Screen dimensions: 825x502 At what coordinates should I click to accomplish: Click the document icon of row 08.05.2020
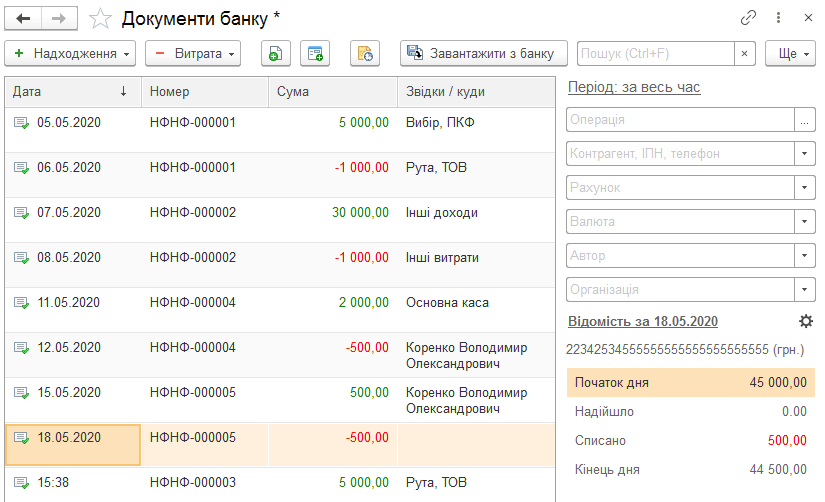pos(22,258)
